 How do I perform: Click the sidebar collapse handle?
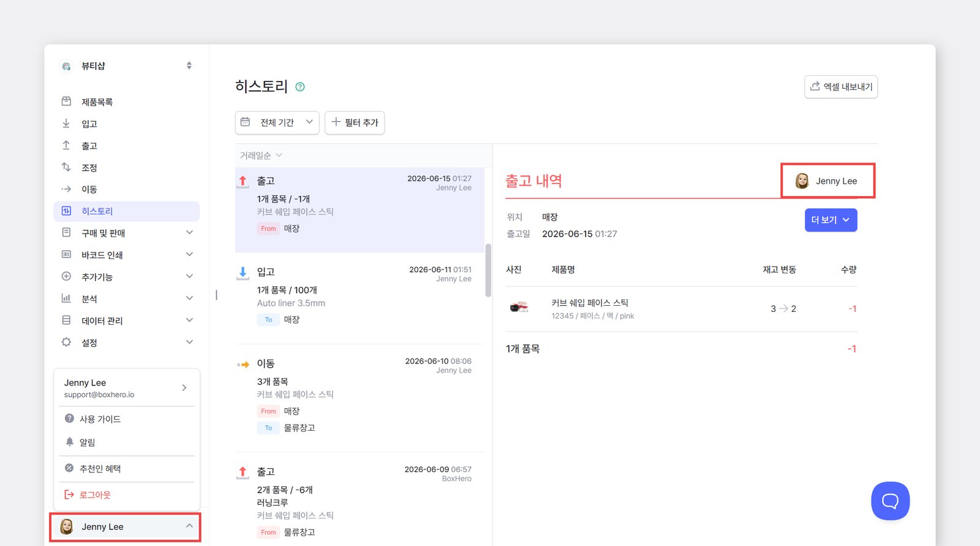[216, 295]
